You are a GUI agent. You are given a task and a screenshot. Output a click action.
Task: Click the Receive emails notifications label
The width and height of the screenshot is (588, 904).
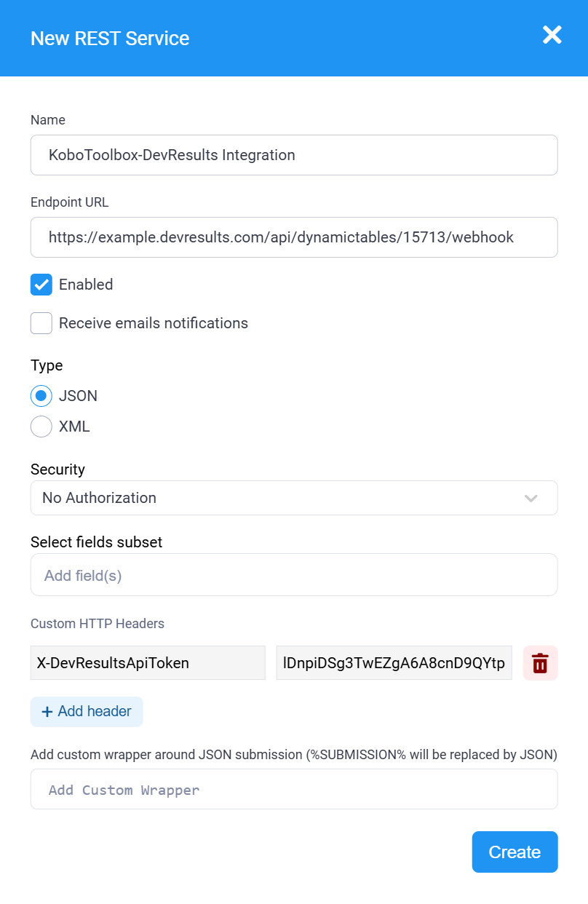(x=154, y=323)
